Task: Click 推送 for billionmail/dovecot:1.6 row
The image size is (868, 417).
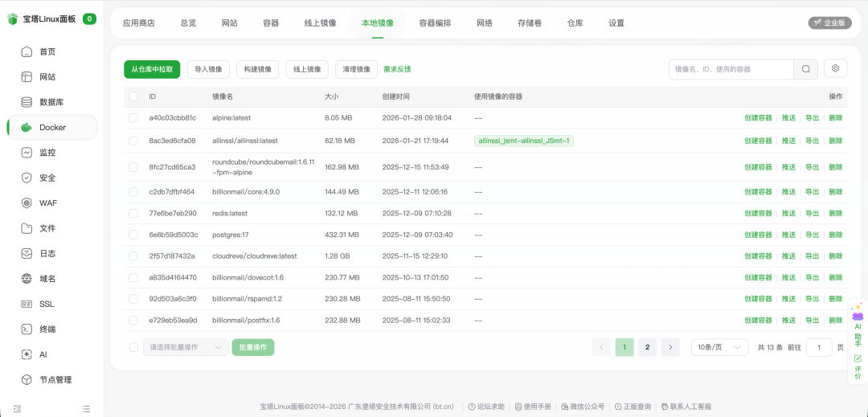Action: coord(788,277)
